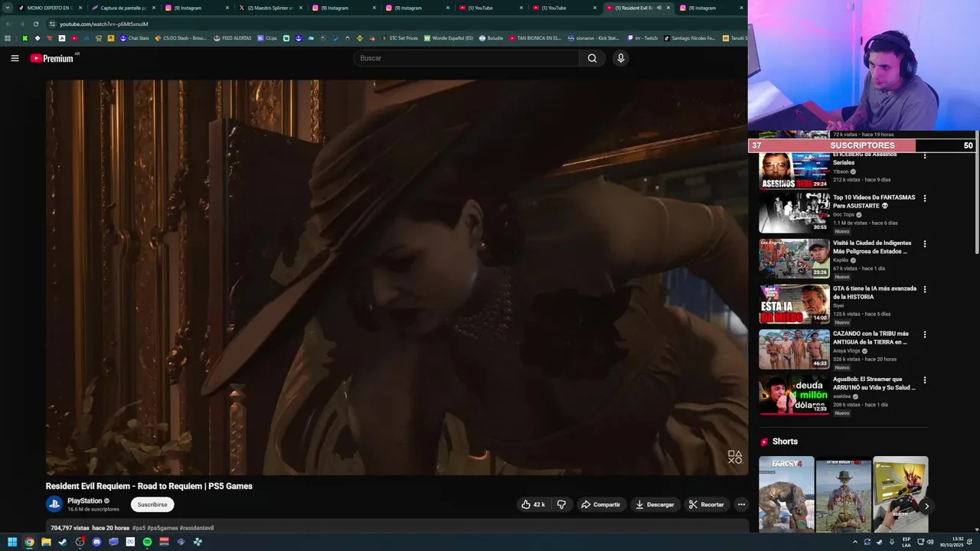980x551 pixels.
Task: Click the Steam tray icon
Action: click(x=879, y=542)
